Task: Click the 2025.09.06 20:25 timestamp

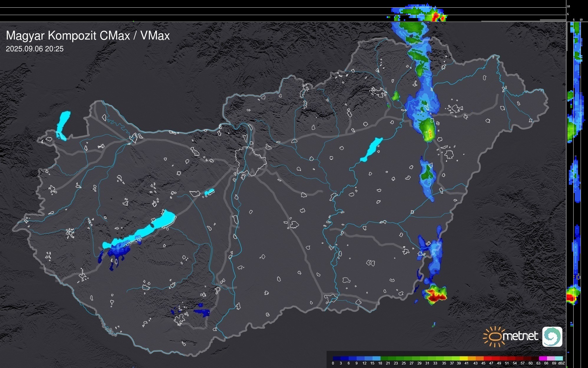Action: click(34, 49)
